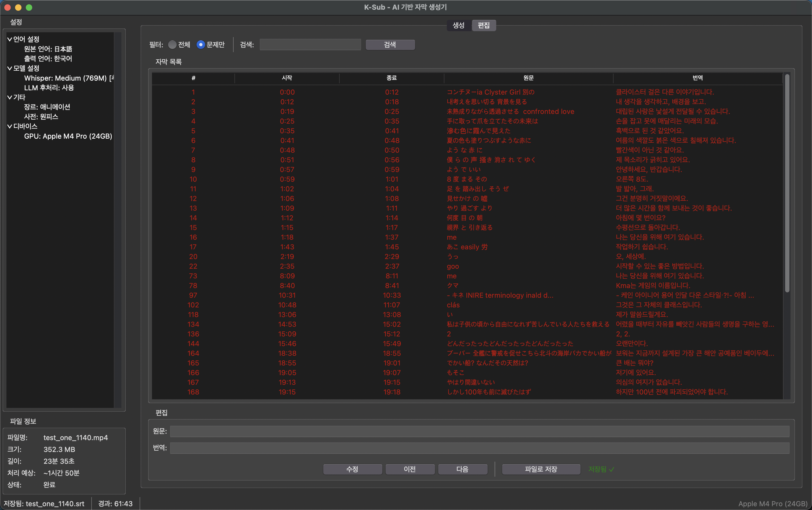The width and height of the screenshot is (812, 510).
Task: Click the 수정 button
Action: coord(352,469)
